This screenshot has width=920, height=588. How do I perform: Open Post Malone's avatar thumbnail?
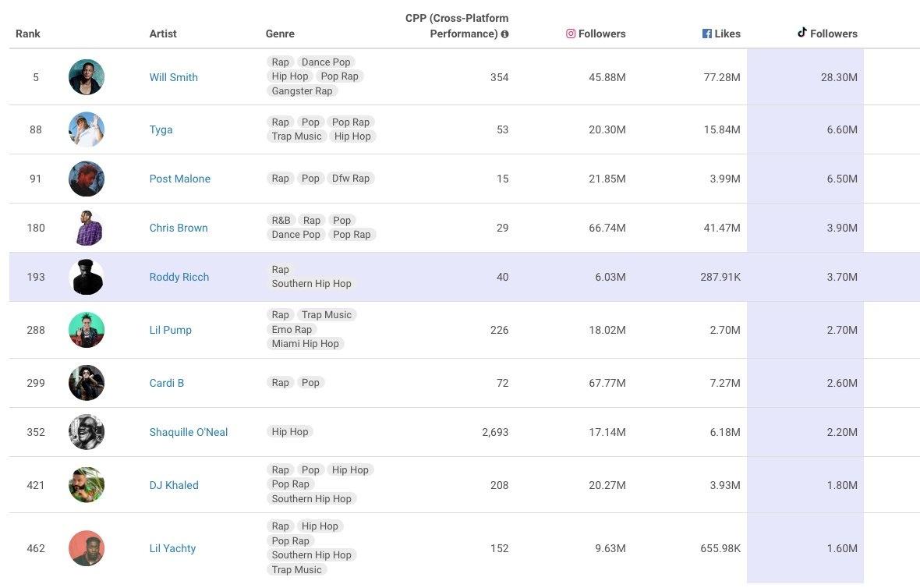(x=87, y=179)
